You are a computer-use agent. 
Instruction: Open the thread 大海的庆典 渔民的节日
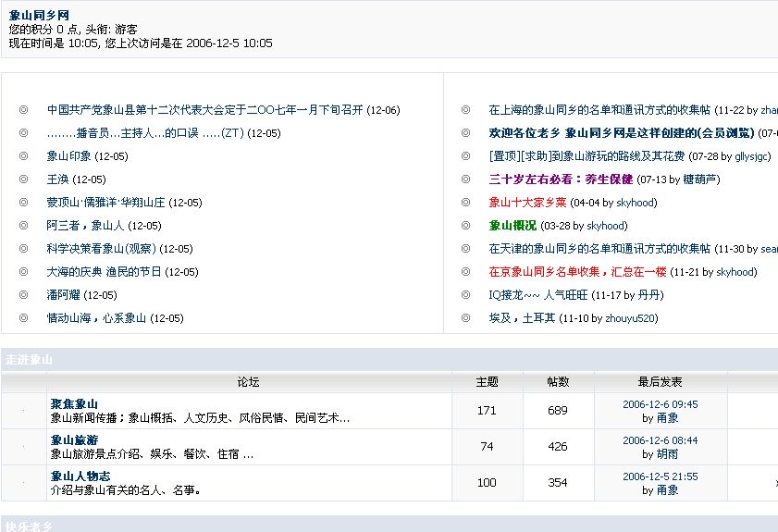point(104,272)
